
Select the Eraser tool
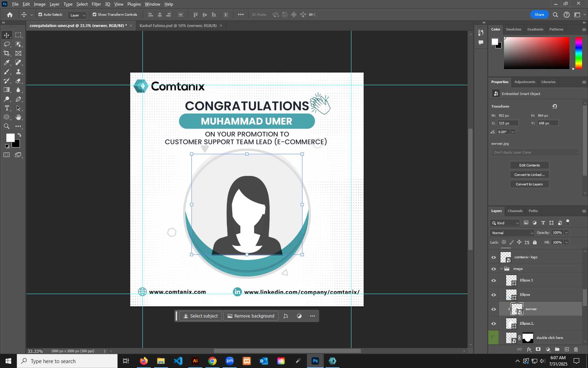click(x=19, y=81)
